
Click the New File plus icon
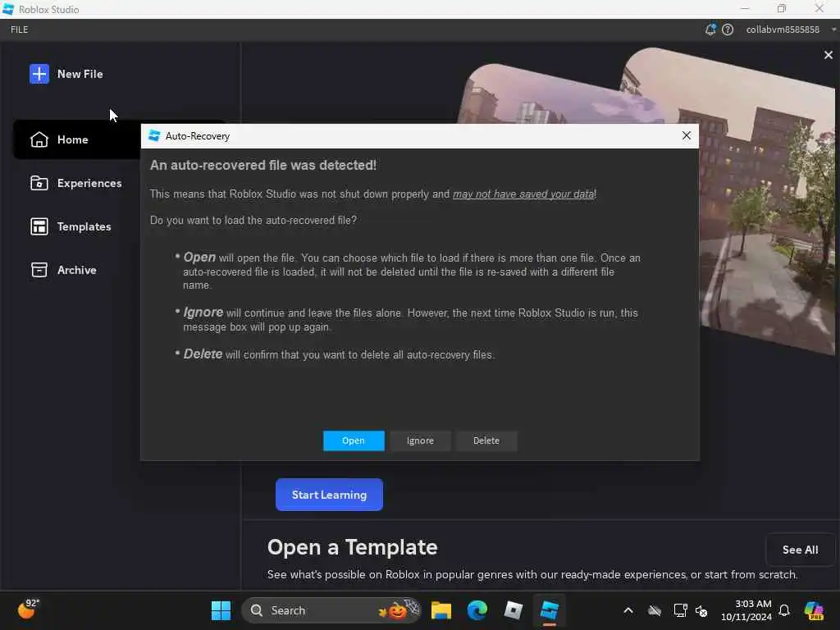click(39, 74)
